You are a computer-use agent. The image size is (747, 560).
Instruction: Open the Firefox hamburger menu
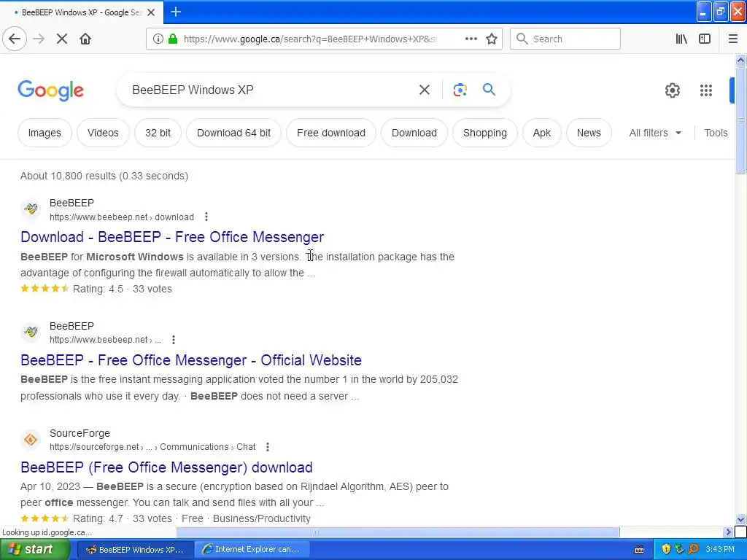(733, 39)
